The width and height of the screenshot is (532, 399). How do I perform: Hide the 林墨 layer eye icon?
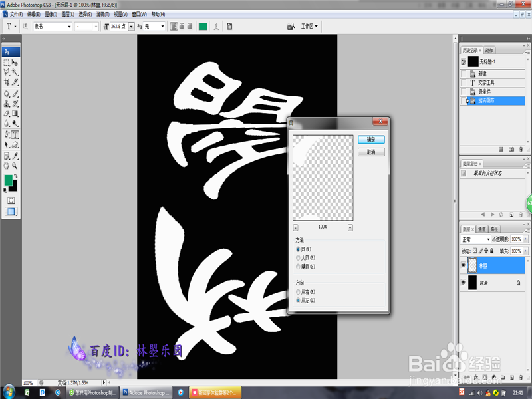[x=463, y=265]
